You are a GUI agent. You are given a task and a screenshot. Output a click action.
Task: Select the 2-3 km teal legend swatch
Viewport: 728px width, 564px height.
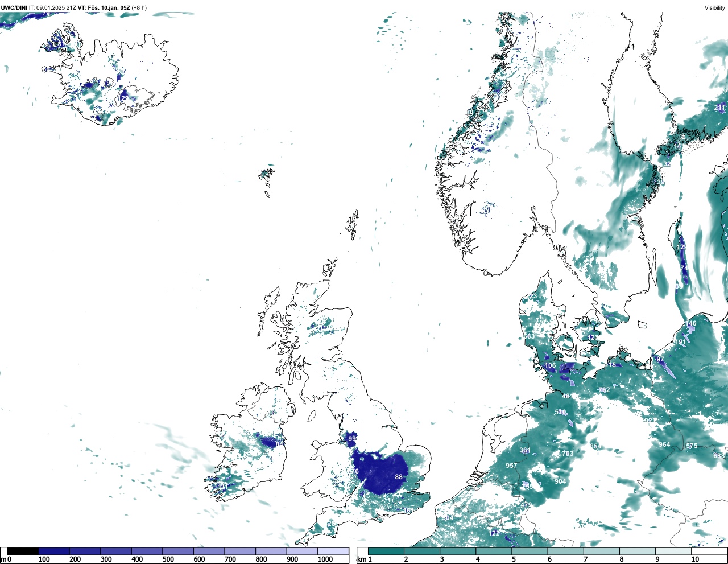pos(422,551)
